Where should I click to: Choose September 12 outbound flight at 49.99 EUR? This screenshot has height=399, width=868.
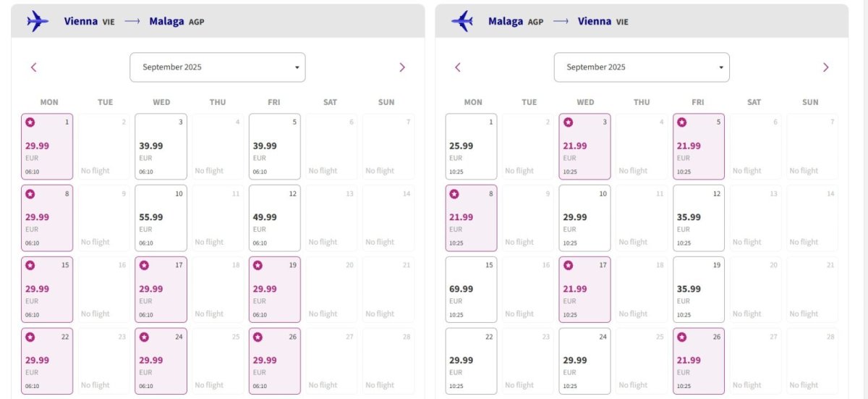click(x=274, y=217)
